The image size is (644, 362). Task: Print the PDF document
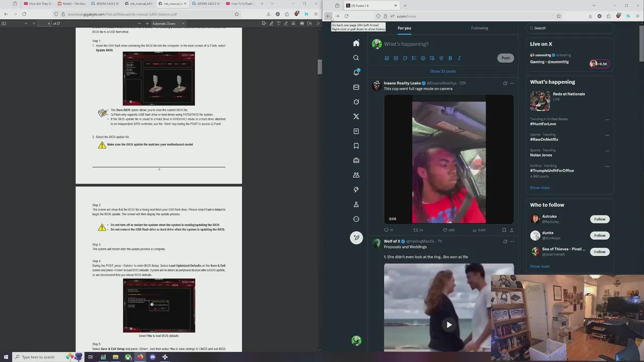(x=302, y=24)
